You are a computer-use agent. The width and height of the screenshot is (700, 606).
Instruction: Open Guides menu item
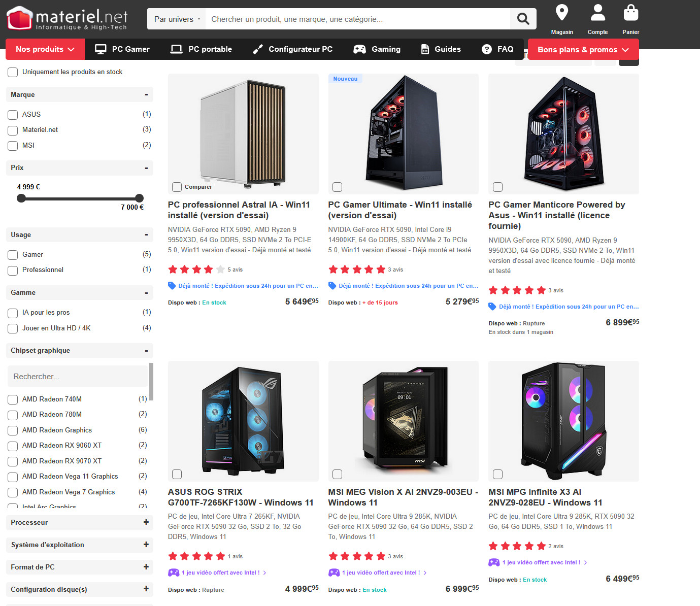point(441,49)
